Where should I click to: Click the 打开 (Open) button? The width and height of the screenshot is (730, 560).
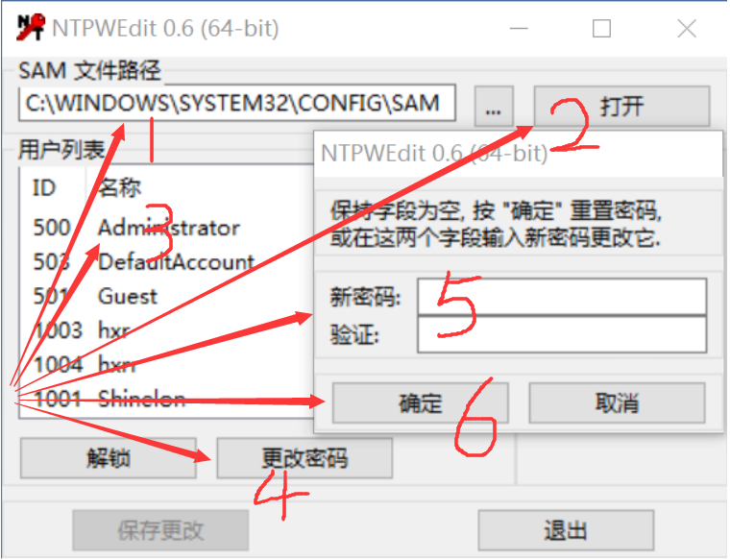pos(621,106)
